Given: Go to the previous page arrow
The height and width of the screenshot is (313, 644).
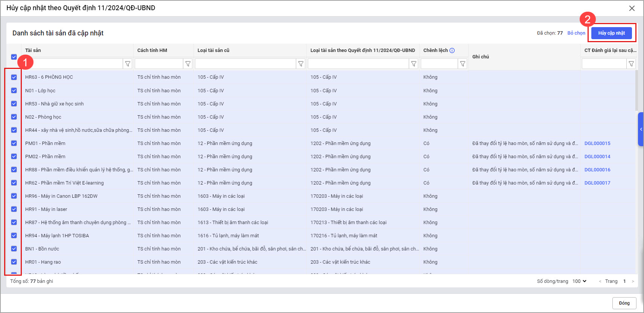Looking at the screenshot, I should coord(600,281).
